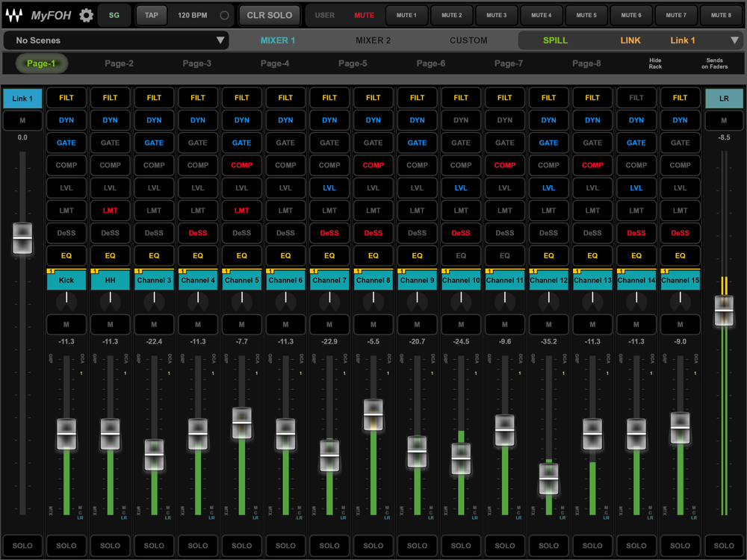Adjust the HH channel pan knob
This screenshot has height=560, width=747.
(x=110, y=300)
